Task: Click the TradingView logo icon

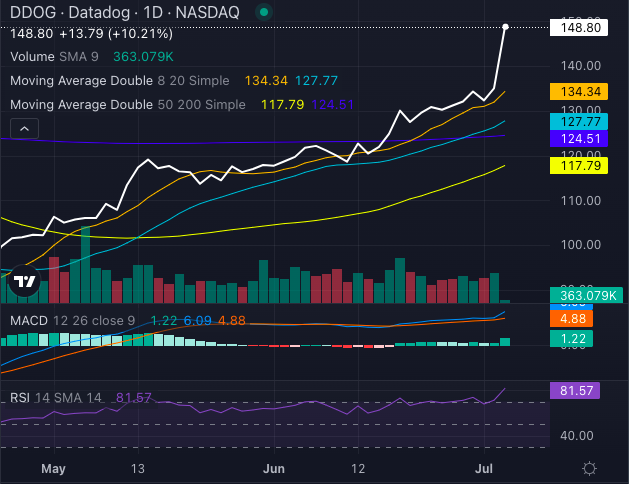Action: point(24,281)
